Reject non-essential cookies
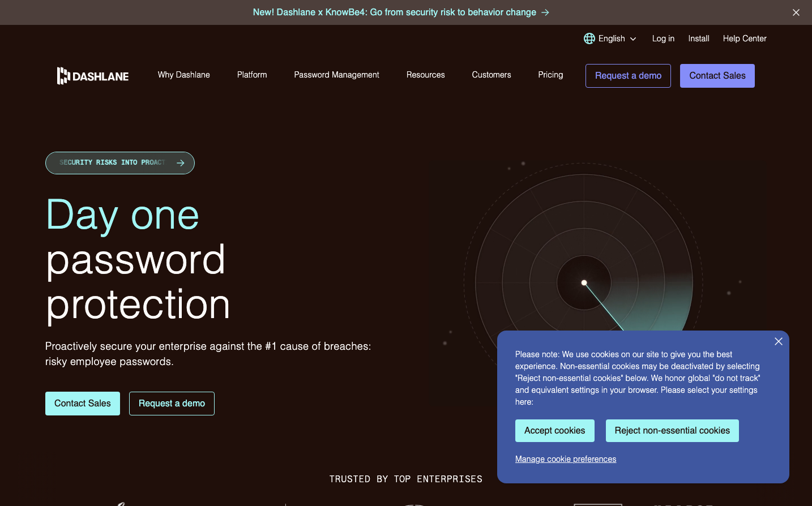 (672, 431)
